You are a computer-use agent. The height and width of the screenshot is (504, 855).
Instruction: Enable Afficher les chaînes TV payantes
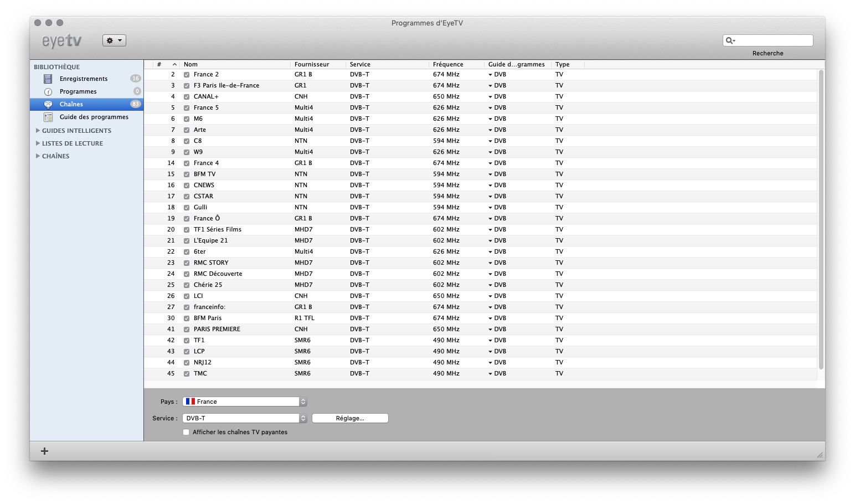(186, 432)
